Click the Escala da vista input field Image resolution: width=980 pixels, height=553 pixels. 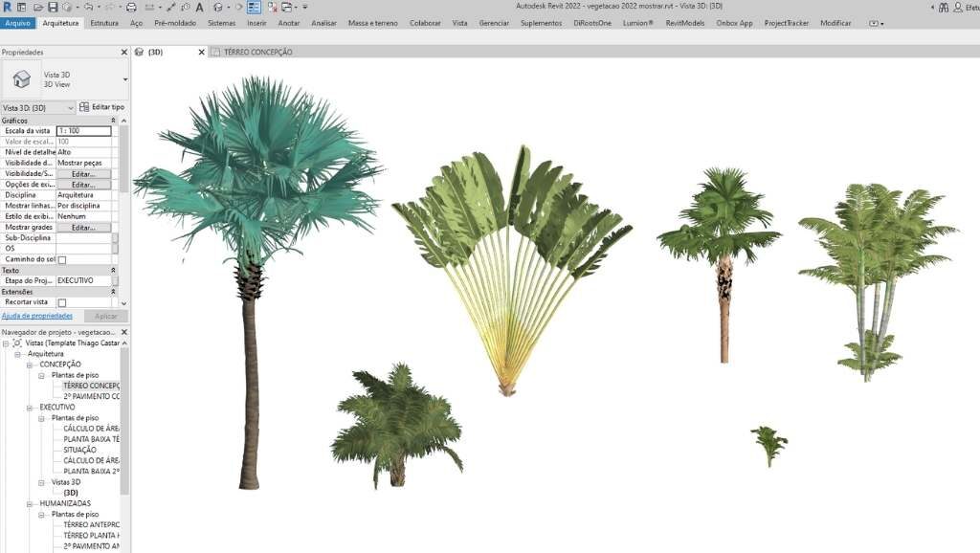pos(83,131)
